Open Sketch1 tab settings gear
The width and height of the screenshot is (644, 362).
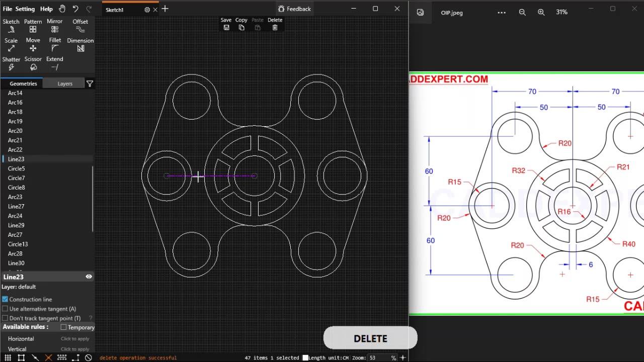tap(147, 10)
